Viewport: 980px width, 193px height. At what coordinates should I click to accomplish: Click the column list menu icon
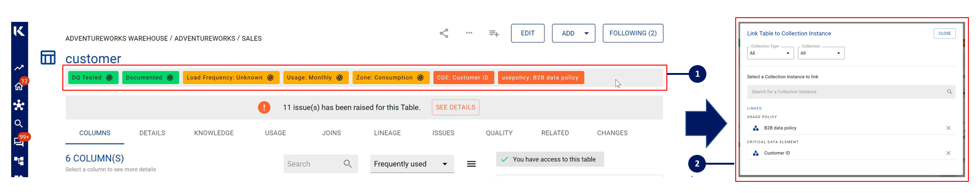(471, 164)
